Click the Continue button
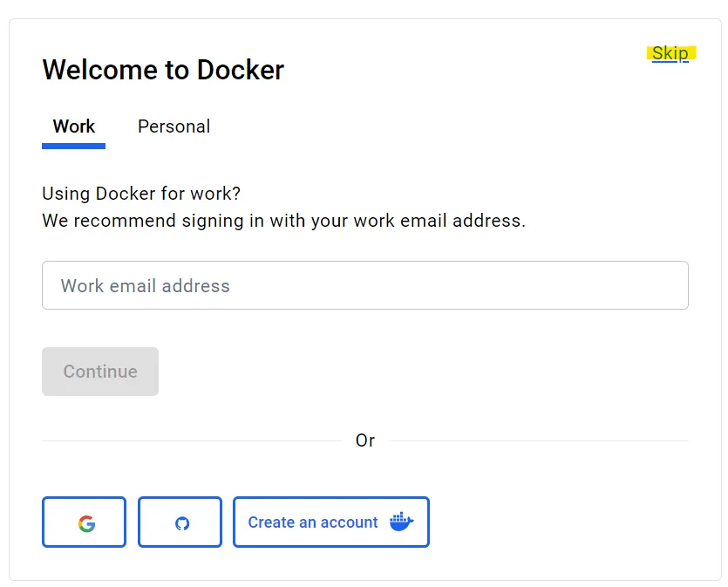This screenshot has width=728, height=587. (x=100, y=372)
